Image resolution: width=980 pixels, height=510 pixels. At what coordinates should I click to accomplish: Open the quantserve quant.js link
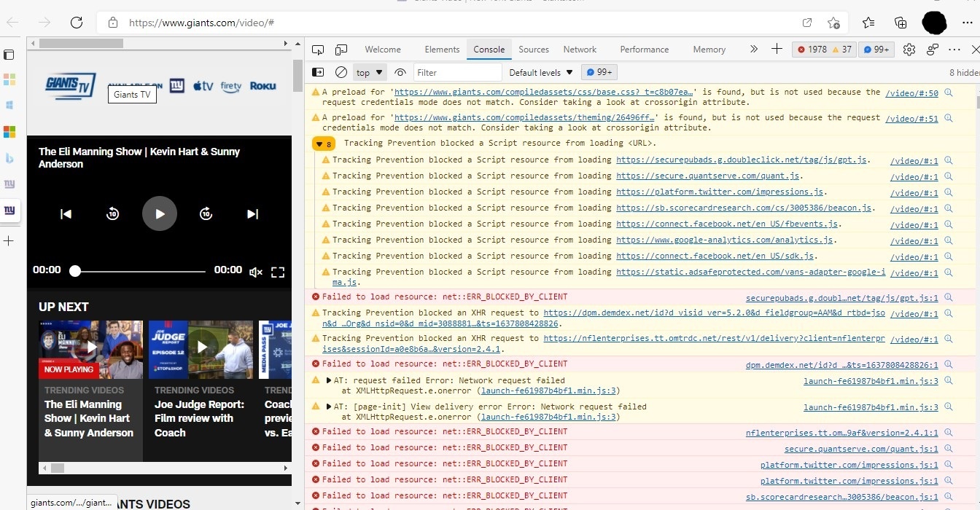pos(707,176)
